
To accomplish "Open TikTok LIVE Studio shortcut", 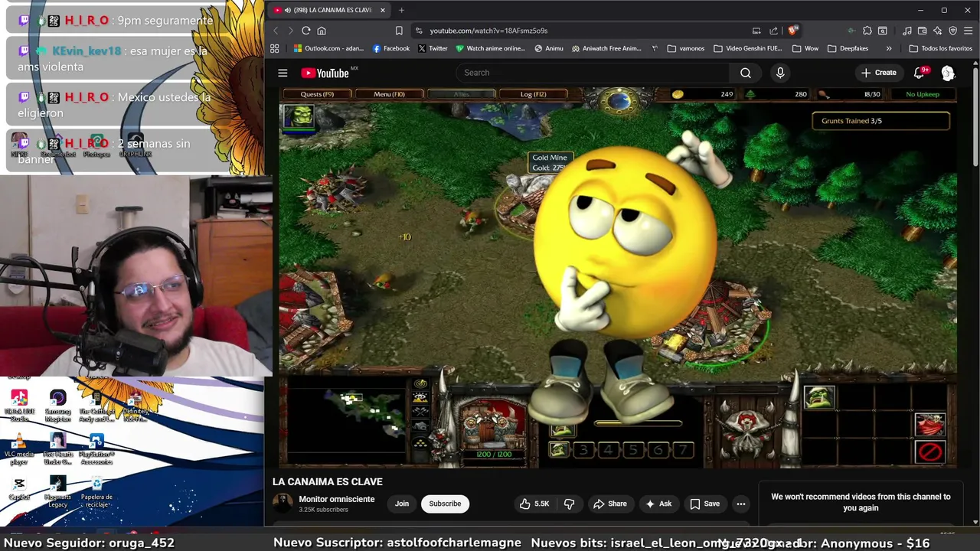I will pos(19,405).
